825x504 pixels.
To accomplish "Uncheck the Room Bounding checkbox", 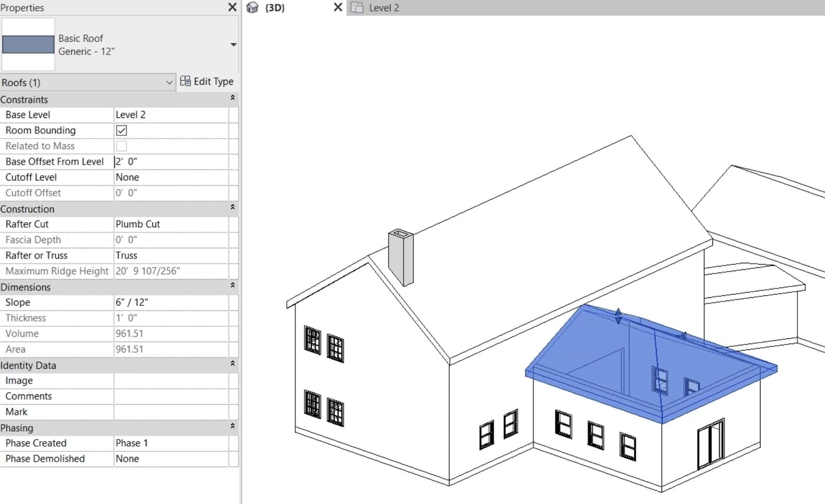I will point(122,130).
